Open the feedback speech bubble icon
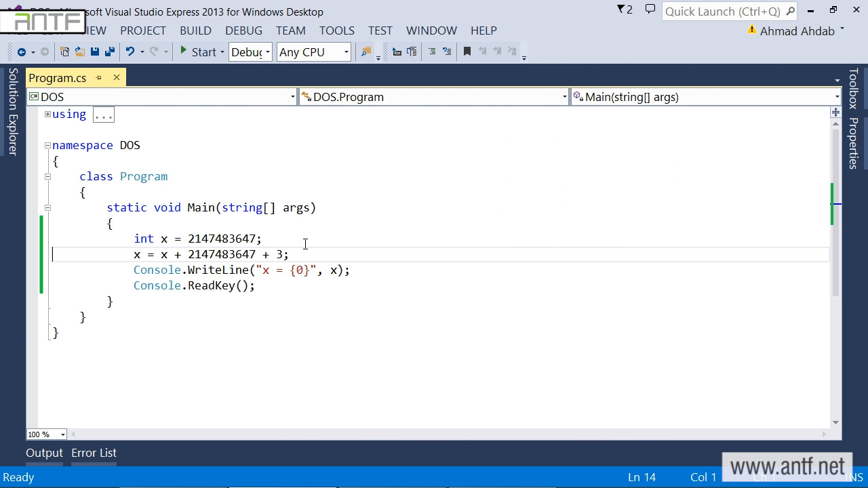The image size is (868, 488). (x=650, y=9)
